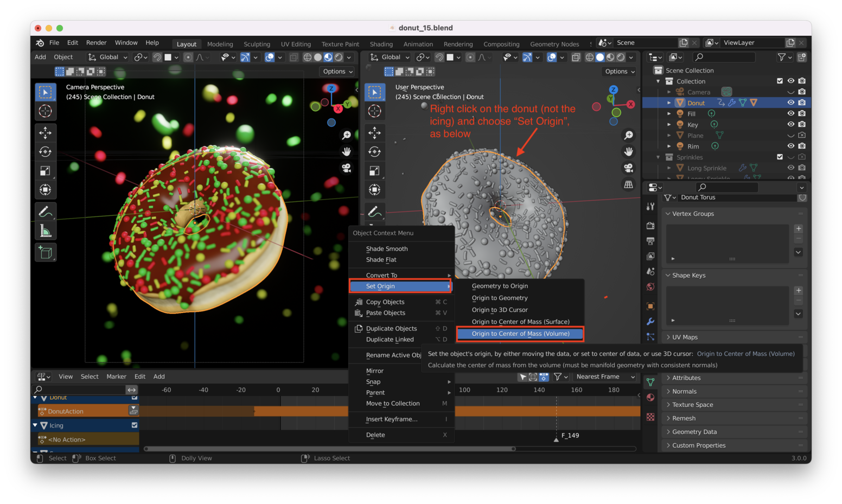Toggle visibility of the Rim object

(x=790, y=146)
